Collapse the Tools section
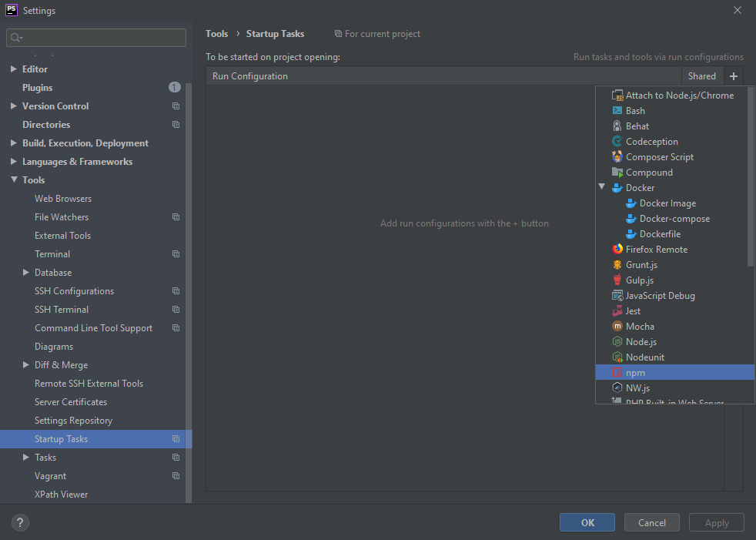The height and width of the screenshot is (540, 756). (x=14, y=179)
